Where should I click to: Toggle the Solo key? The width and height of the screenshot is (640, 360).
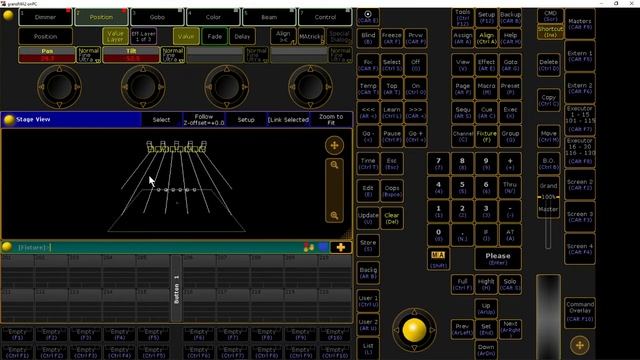click(510, 284)
